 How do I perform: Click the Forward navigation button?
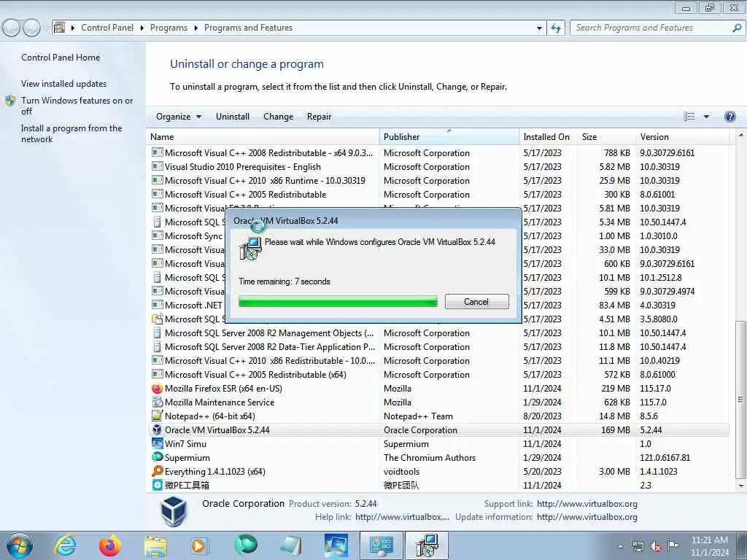[x=31, y=28]
